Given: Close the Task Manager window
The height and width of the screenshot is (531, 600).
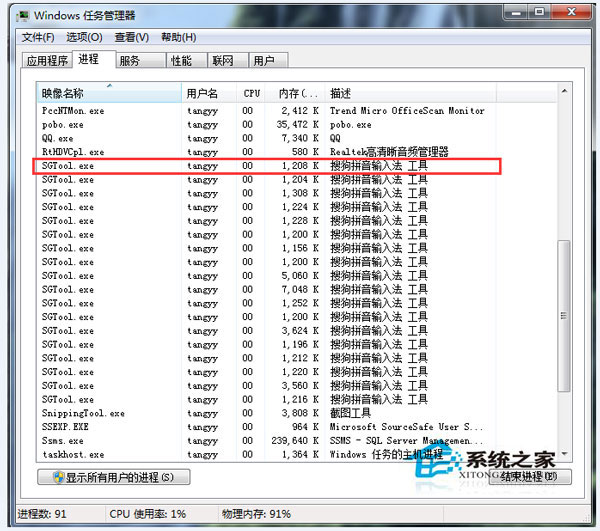Looking at the screenshot, I should tap(571, 12).
